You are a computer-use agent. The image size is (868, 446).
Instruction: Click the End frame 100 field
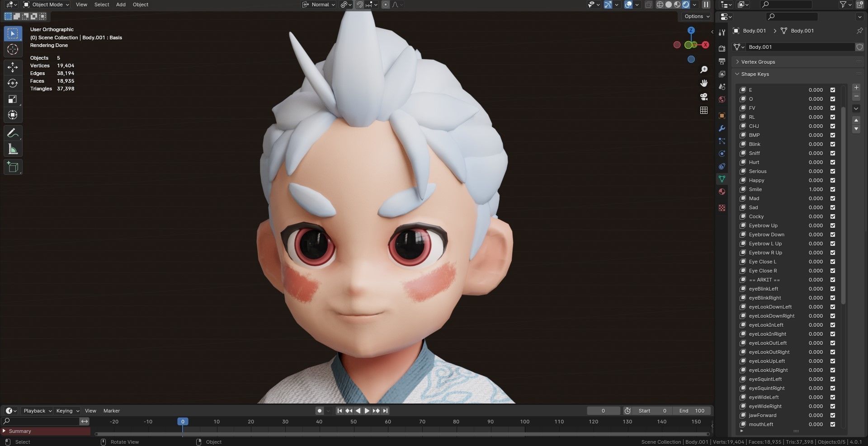(691, 411)
